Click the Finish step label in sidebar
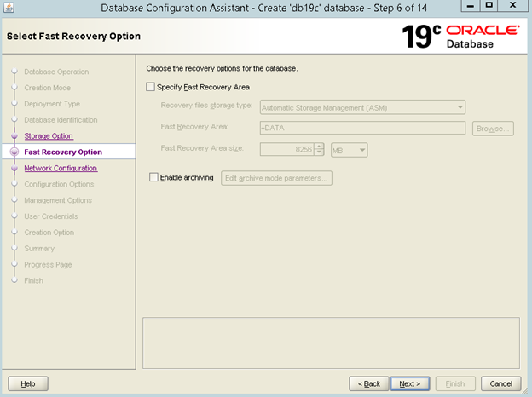Screen dimensions: 532x397 coord(33,280)
